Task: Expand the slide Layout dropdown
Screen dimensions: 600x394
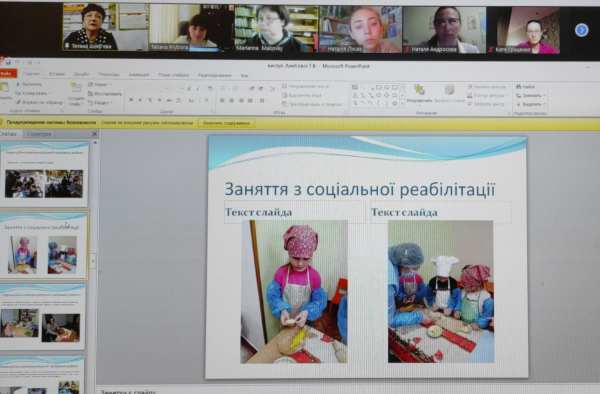Action: pos(99,85)
